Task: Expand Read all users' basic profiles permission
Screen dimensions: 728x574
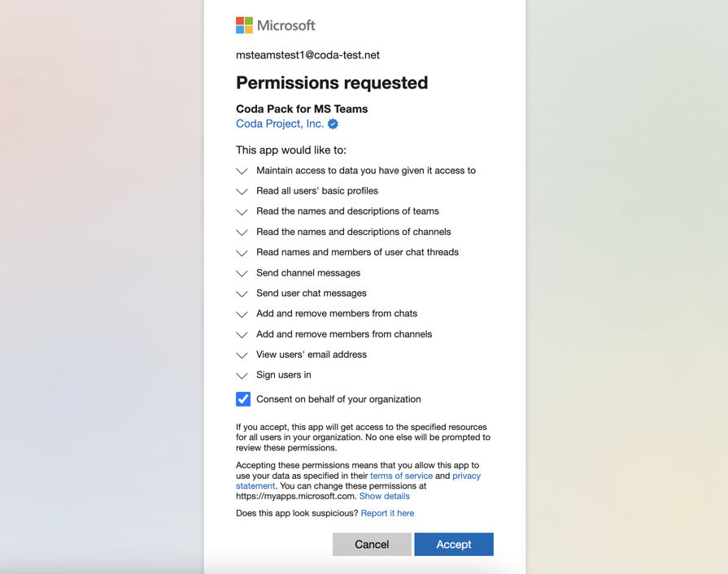Action: (x=242, y=191)
